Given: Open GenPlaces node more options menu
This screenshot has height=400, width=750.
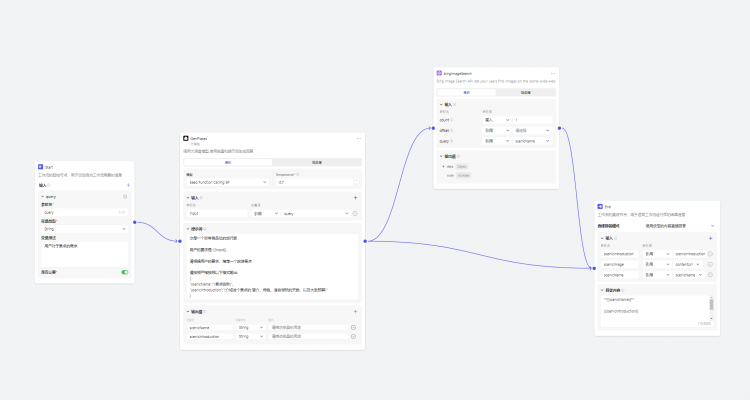Looking at the screenshot, I should (359, 139).
